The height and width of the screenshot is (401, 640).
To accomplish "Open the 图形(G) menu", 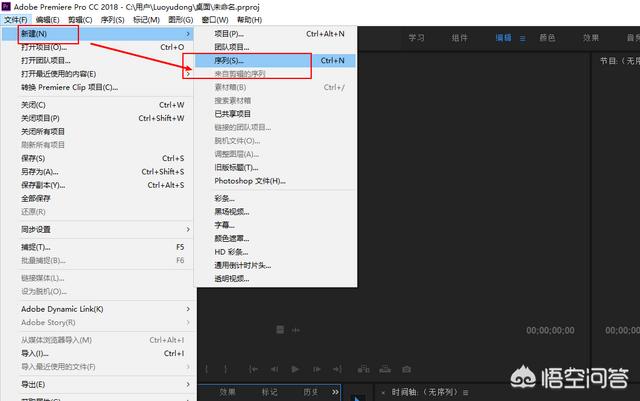I will [x=180, y=20].
